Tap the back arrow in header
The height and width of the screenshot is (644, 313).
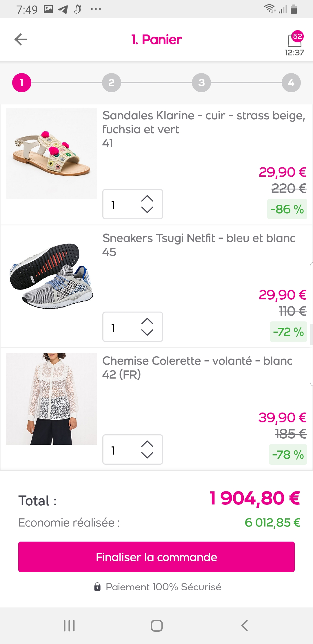pos(21,39)
